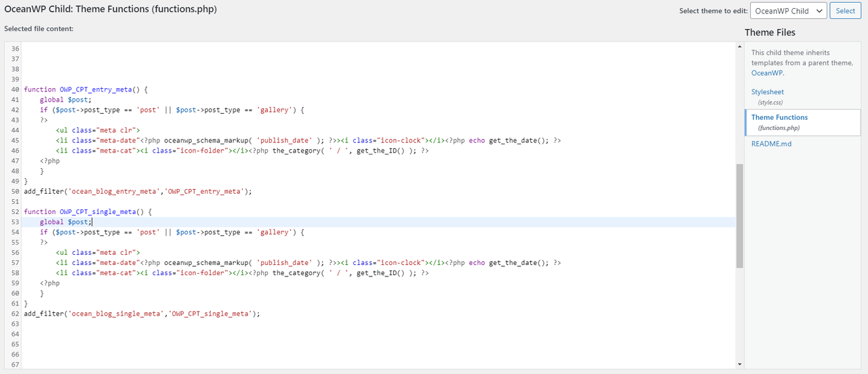This screenshot has height=374, width=868.
Task: Place cursor on 'function OWP_CPT_entry_meta()' line
Action: tap(85, 89)
